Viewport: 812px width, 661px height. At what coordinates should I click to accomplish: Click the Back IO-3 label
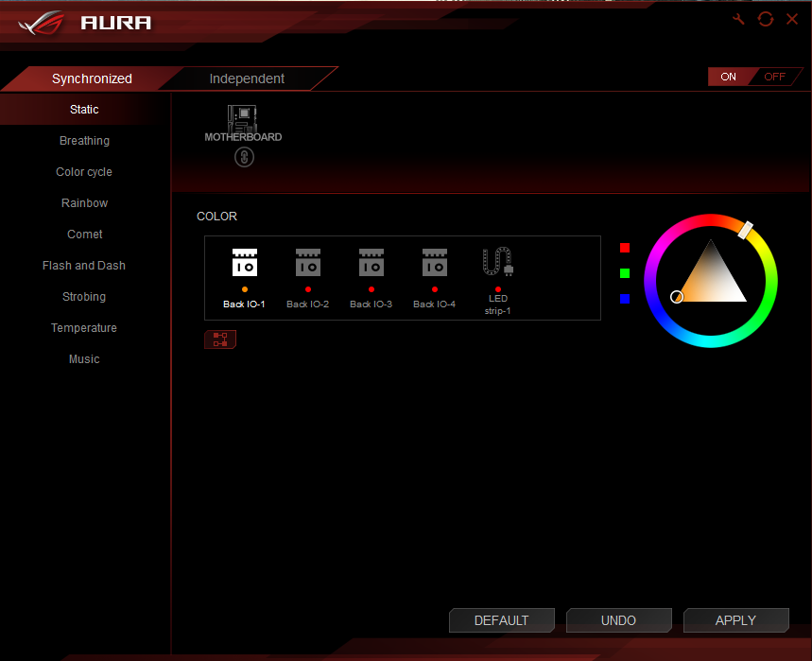[371, 304]
